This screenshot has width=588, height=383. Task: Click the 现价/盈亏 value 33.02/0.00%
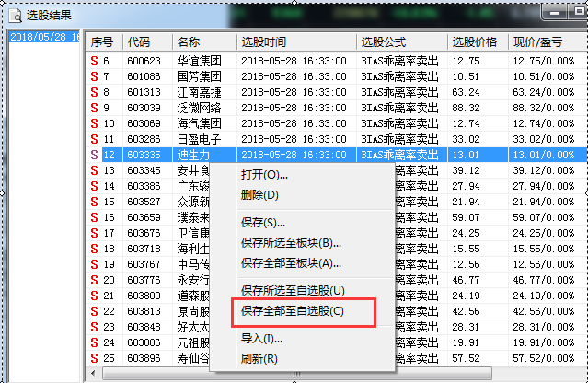(544, 139)
